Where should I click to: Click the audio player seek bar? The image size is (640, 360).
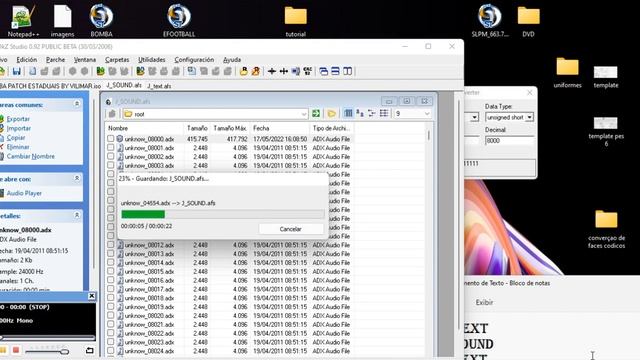coord(47,338)
